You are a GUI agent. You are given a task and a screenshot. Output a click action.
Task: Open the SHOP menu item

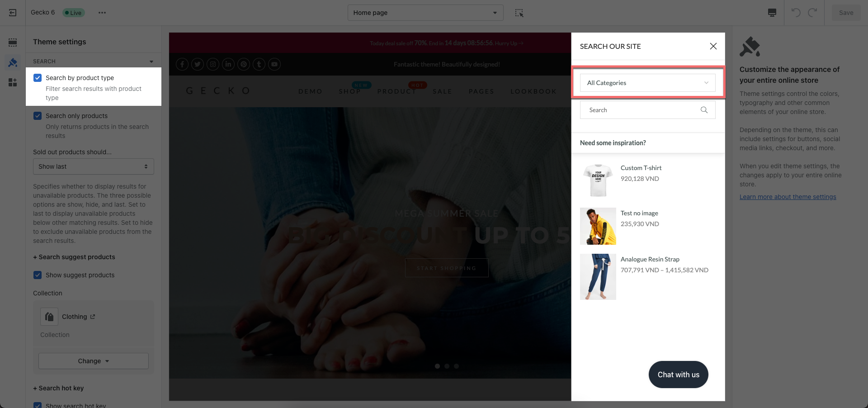(x=350, y=91)
